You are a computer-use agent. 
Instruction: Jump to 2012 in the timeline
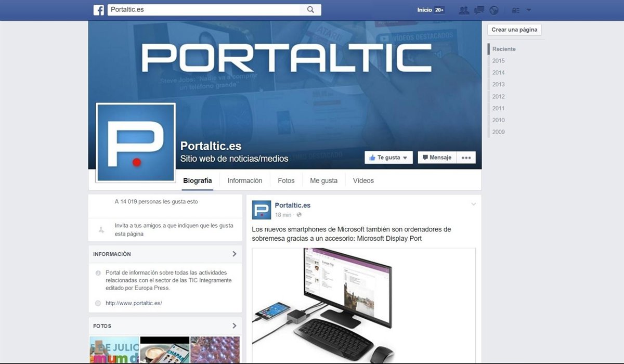[x=498, y=96]
